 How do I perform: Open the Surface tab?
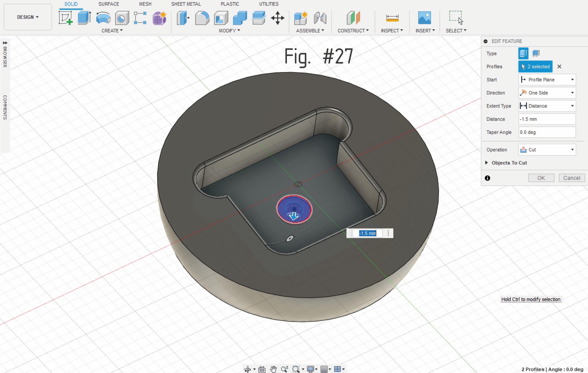click(x=109, y=4)
